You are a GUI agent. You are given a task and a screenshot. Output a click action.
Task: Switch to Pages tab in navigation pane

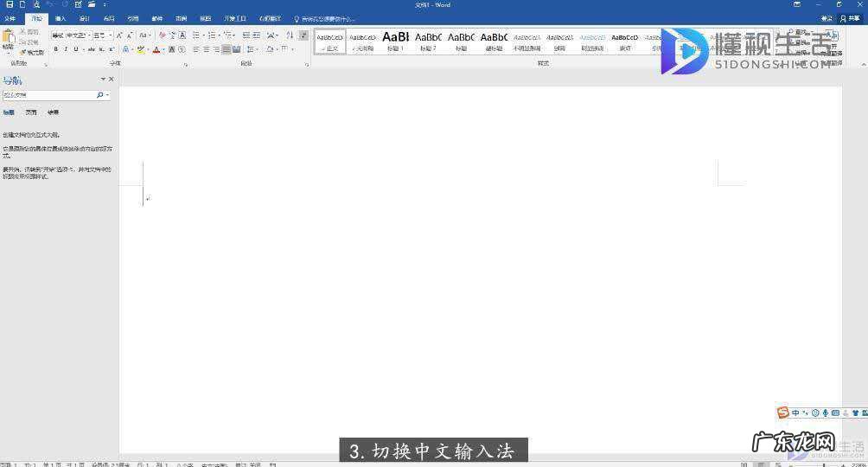[x=31, y=112]
